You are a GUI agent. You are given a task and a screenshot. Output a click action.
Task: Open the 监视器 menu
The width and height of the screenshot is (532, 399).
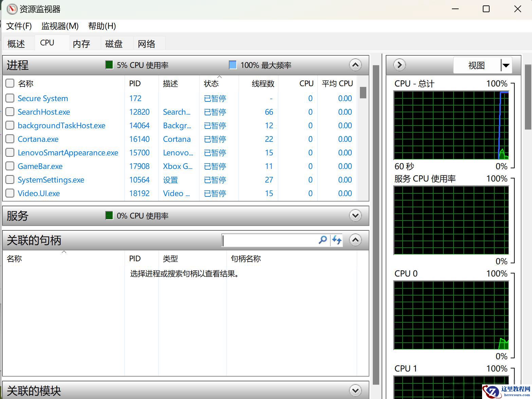click(59, 26)
